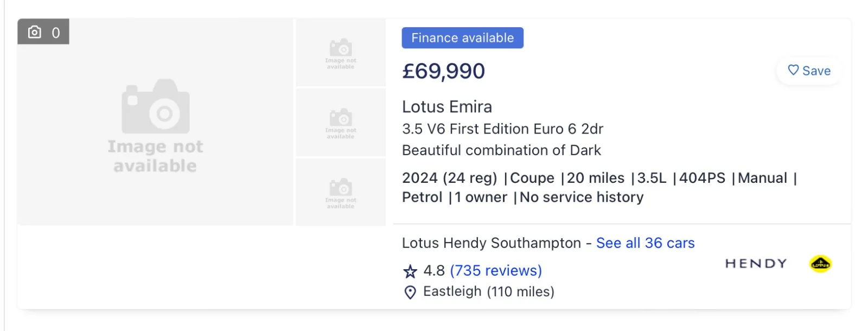Click the Eastleigh (110 miles) location text
Viewport: 868px width, 331px height.
point(489,292)
